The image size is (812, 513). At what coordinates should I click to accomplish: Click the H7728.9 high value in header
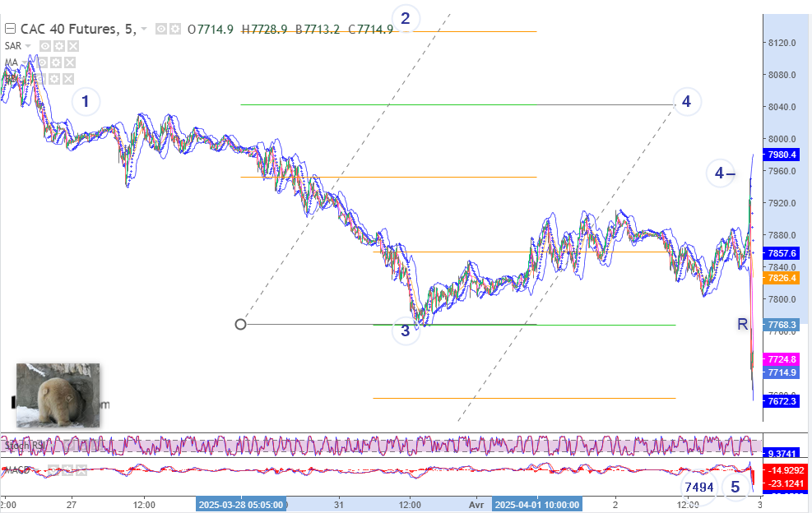coord(264,30)
